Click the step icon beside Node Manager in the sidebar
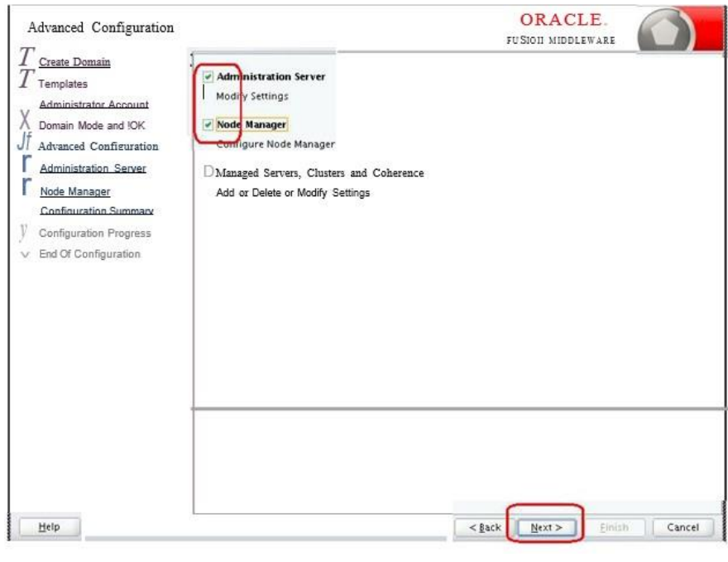This screenshot has height=562, width=728. tap(26, 187)
